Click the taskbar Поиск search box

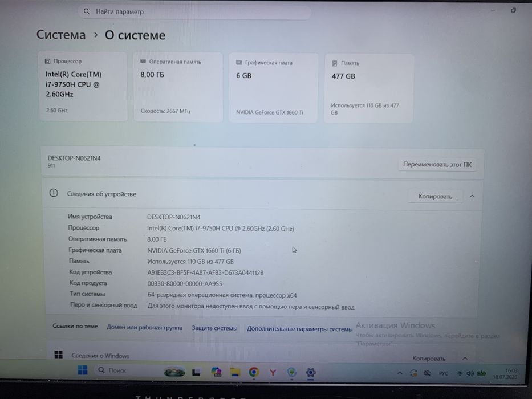coord(127,370)
